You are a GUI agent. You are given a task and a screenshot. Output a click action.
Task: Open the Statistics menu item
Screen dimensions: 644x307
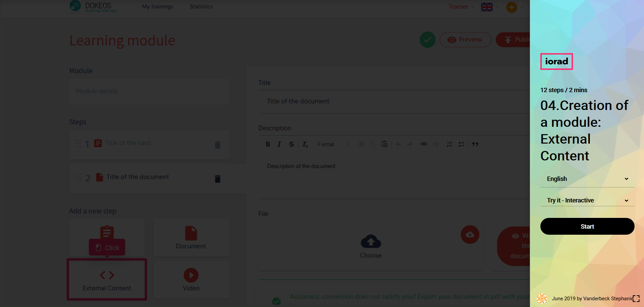click(x=201, y=7)
